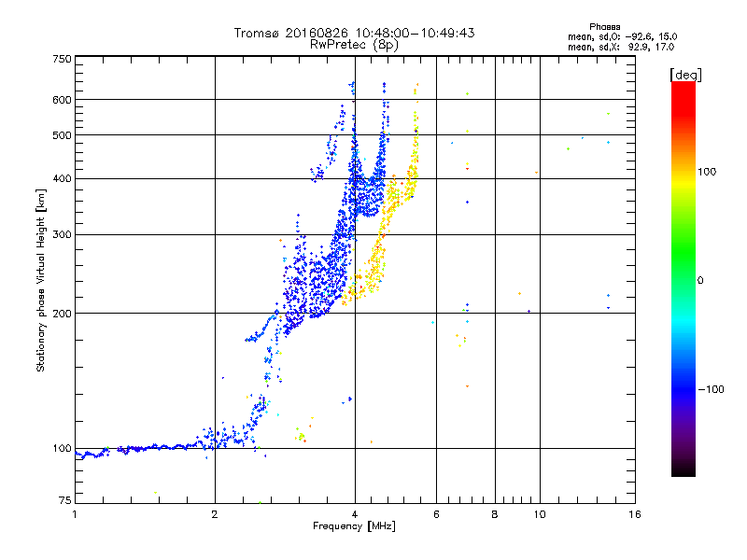
Task: Click the y-axis label '200'
Action: 62,314
